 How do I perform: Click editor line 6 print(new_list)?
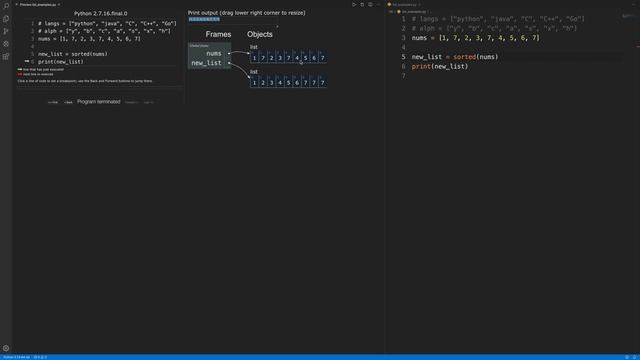pyautogui.click(x=440, y=67)
